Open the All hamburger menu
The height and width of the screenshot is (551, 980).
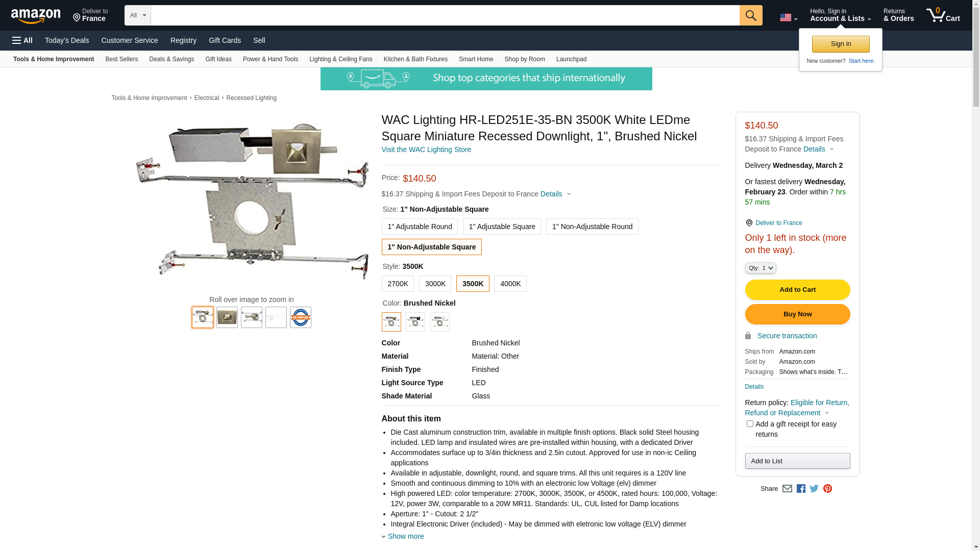point(22,40)
